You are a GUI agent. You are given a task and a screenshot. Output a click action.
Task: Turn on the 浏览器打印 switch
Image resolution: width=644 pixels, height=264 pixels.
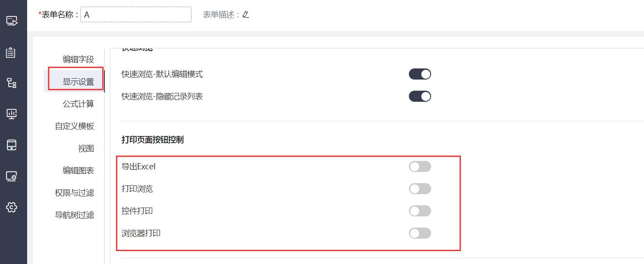pos(420,233)
